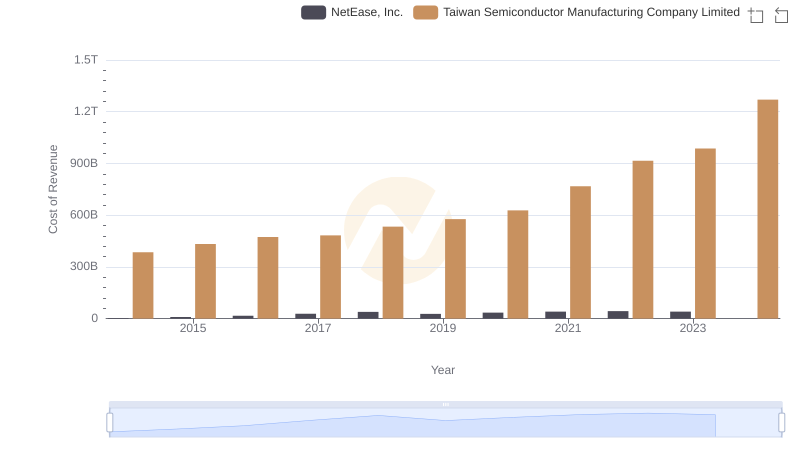This screenshot has width=800, height=461.
Task: Click the 2015 x-axis label
Action: coord(193,328)
